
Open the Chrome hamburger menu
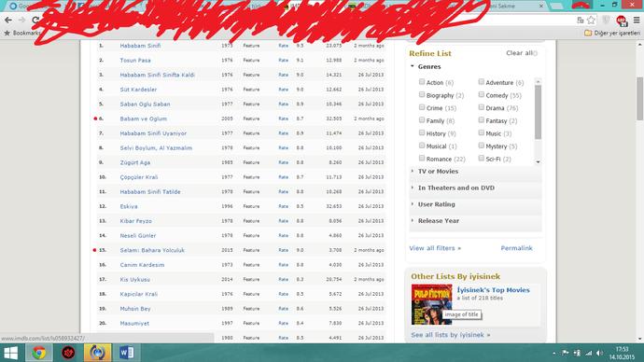coord(637,20)
